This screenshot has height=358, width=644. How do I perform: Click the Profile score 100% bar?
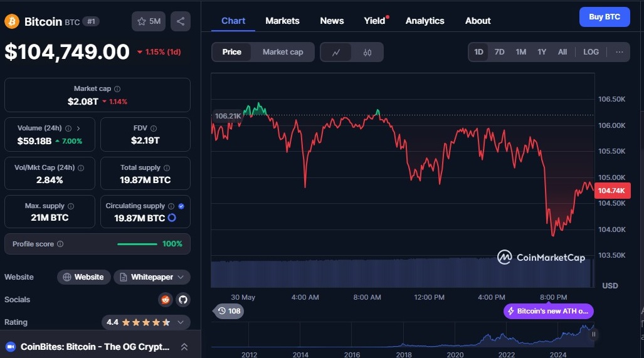coord(137,244)
